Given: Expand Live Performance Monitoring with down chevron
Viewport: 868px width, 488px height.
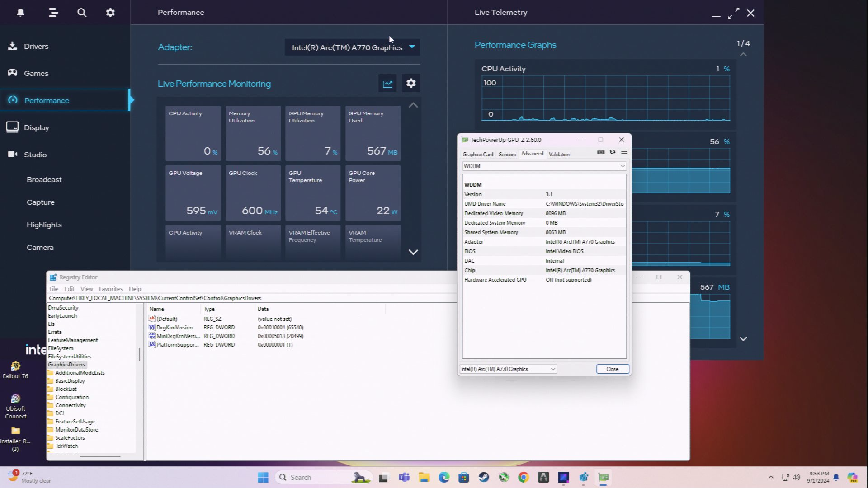Looking at the screenshot, I should point(413,252).
